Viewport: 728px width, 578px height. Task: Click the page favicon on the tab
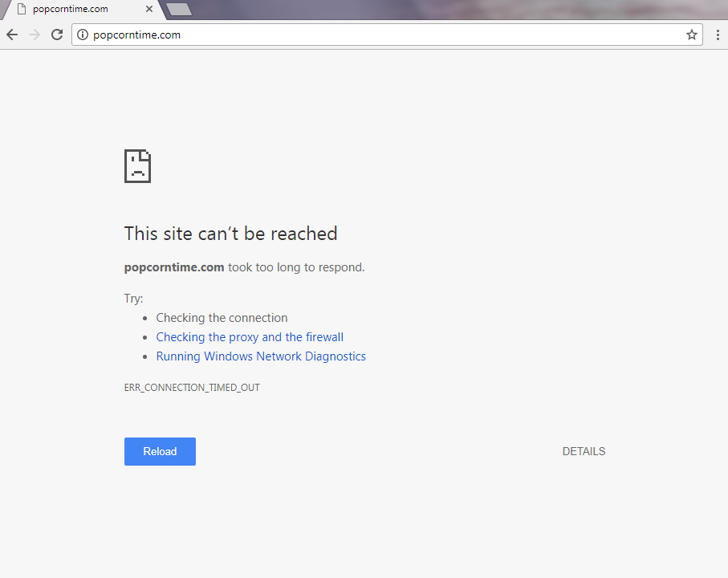(x=22, y=9)
